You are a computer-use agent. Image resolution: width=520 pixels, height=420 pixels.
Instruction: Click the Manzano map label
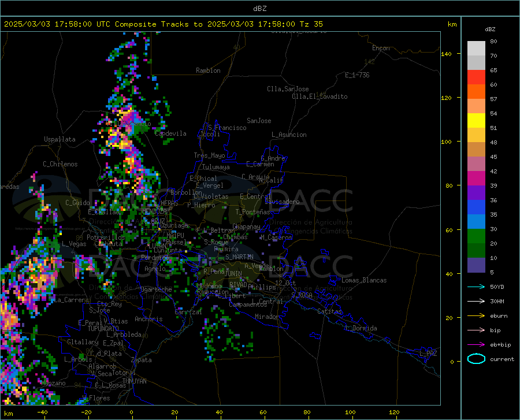pos(53,383)
